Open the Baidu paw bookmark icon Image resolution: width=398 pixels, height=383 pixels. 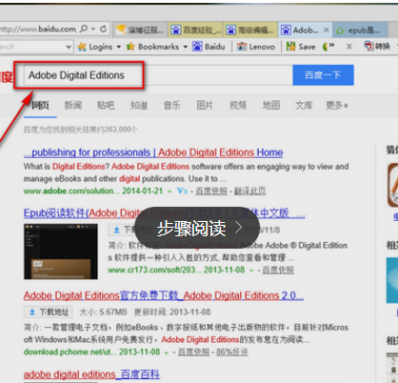coord(197,46)
